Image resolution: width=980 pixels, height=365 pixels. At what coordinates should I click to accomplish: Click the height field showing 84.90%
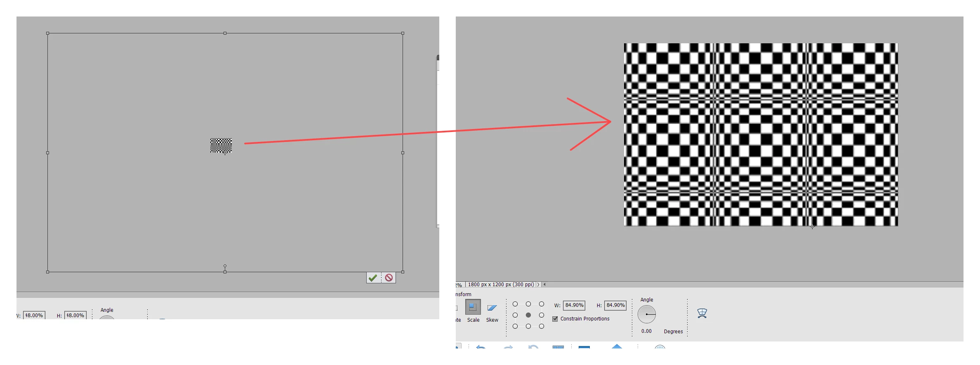(615, 305)
